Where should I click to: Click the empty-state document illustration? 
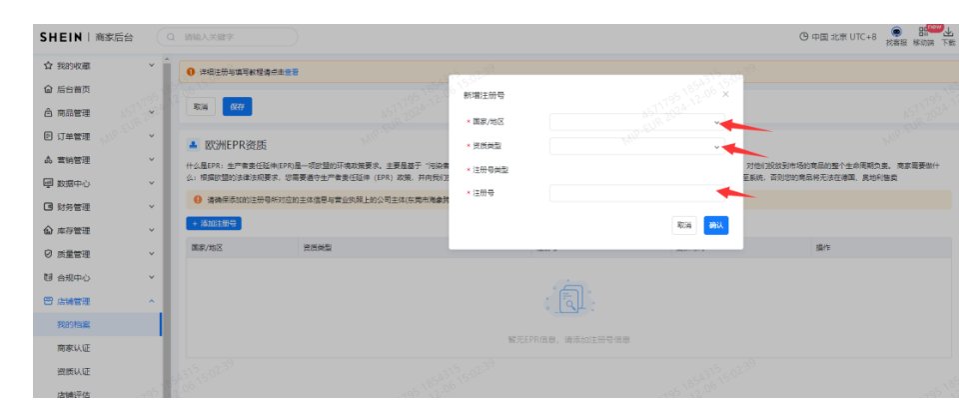coord(568,298)
